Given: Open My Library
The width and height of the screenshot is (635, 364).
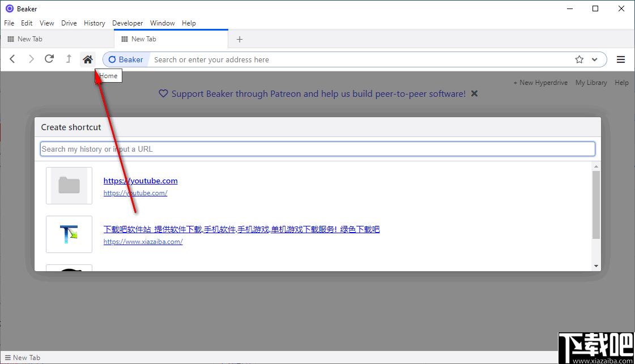Looking at the screenshot, I should coord(591,83).
